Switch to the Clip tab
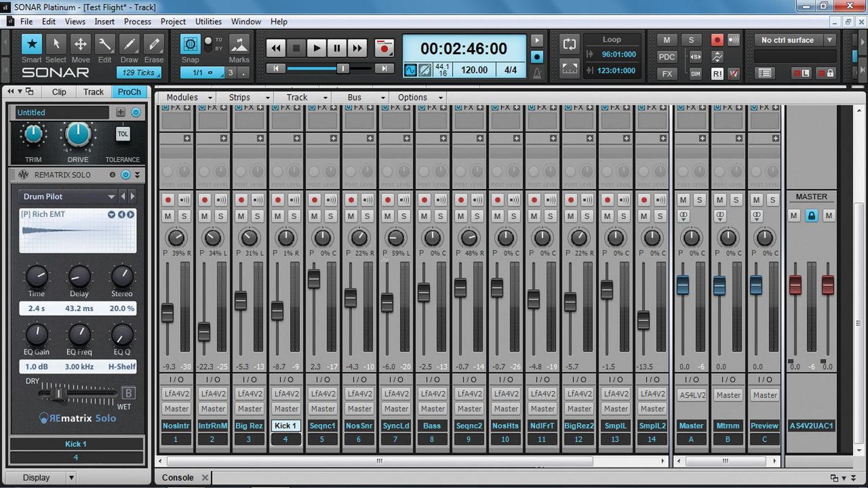This screenshot has height=488, width=868. (x=59, y=92)
